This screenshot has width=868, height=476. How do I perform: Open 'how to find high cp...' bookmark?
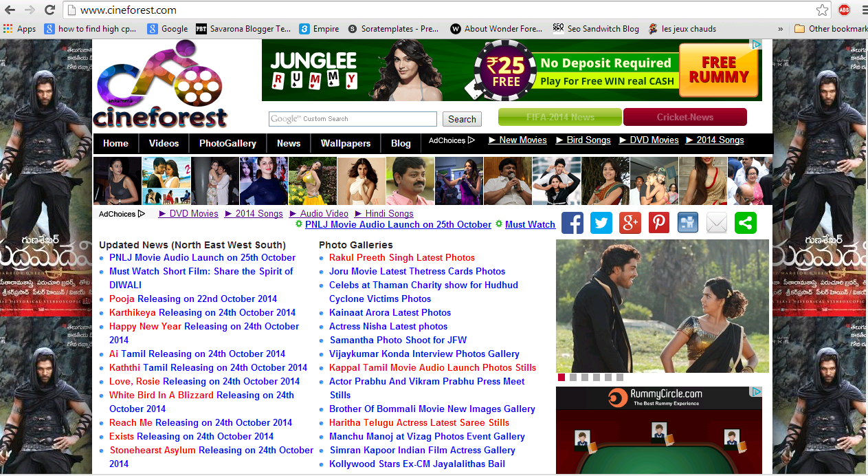point(90,29)
